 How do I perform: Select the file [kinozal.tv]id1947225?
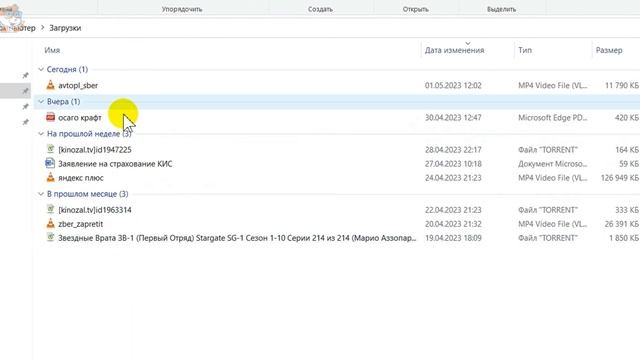point(95,150)
